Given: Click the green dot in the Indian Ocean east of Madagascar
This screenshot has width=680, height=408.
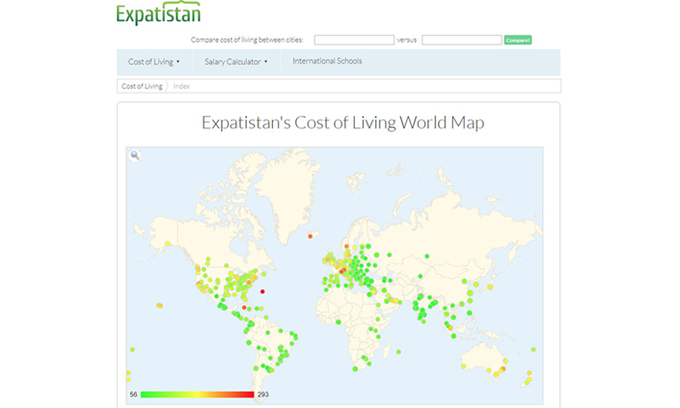Looking at the screenshot, I should click(399, 352).
